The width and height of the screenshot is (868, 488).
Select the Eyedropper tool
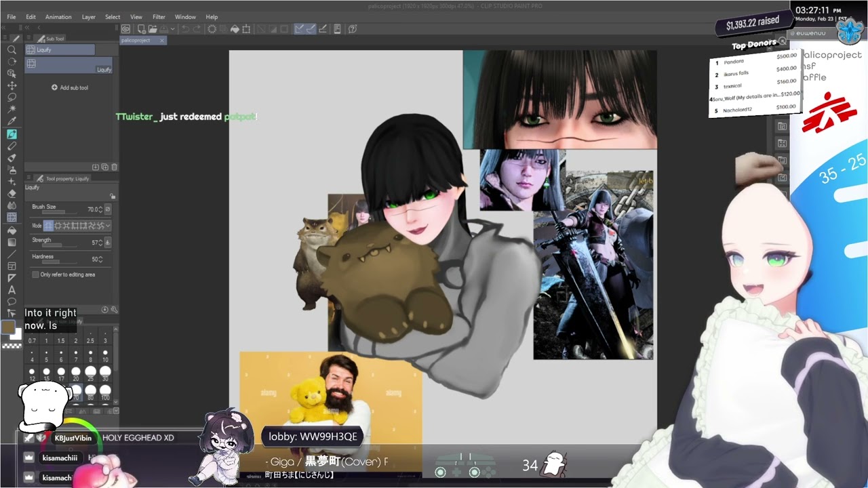12,121
